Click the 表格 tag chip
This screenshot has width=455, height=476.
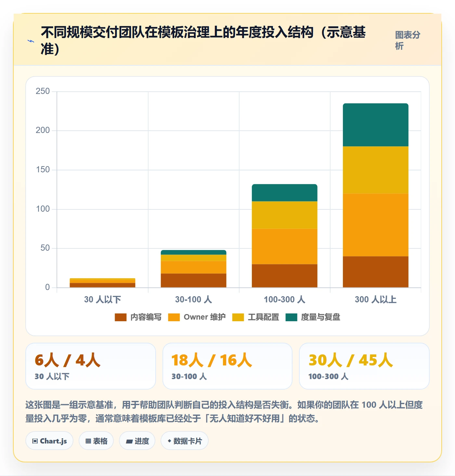pyautogui.click(x=96, y=441)
